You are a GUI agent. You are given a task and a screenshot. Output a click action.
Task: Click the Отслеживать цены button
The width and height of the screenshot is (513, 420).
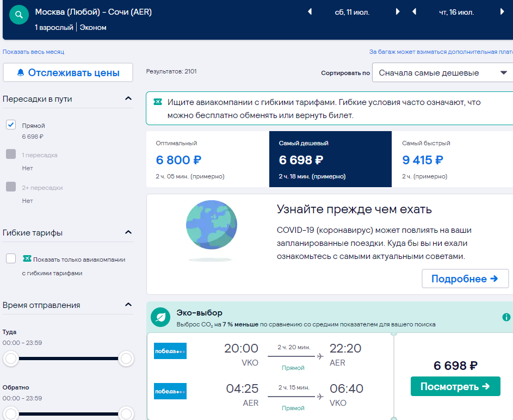[x=68, y=72]
